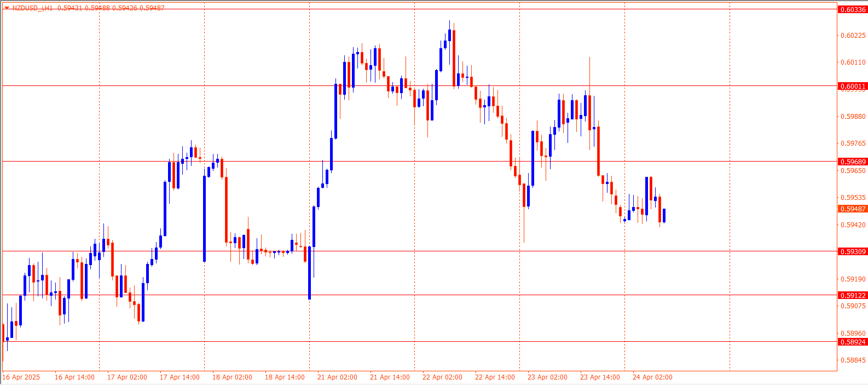868x385 pixels.
Task: Click the 22 Apr 02:00 time label
Action: (x=442, y=377)
